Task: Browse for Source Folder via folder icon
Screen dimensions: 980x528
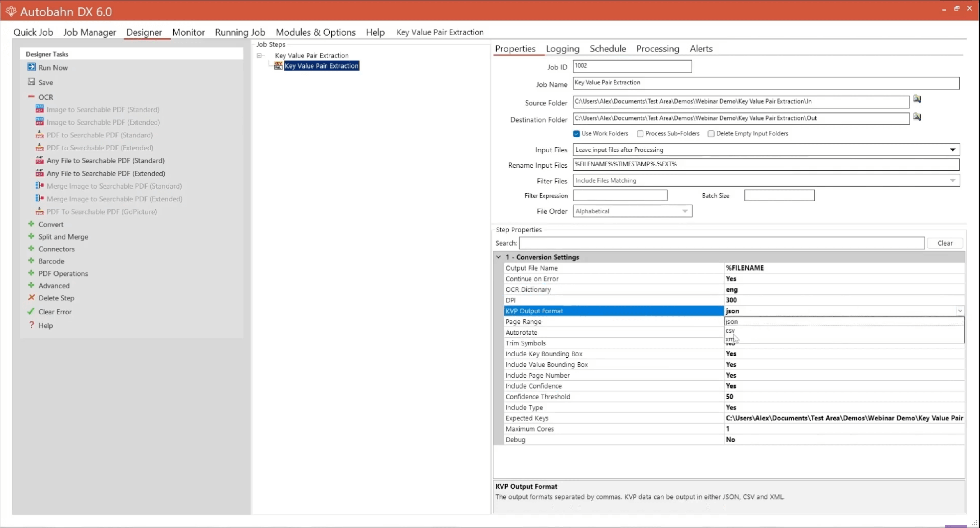Action: click(x=917, y=99)
